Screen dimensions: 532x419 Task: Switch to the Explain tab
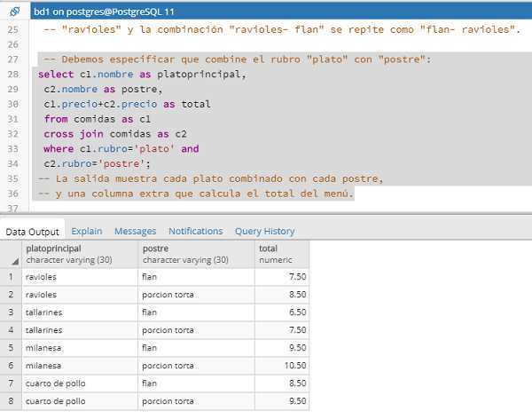[87, 231]
